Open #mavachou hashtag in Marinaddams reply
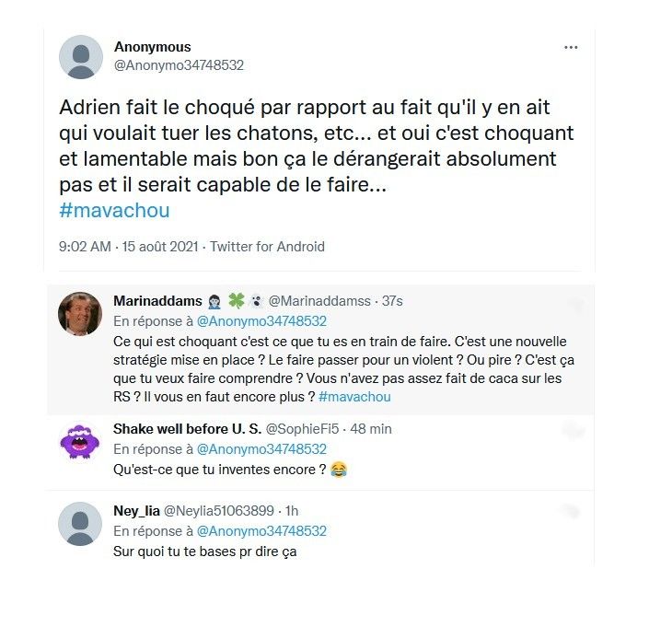 [354, 397]
